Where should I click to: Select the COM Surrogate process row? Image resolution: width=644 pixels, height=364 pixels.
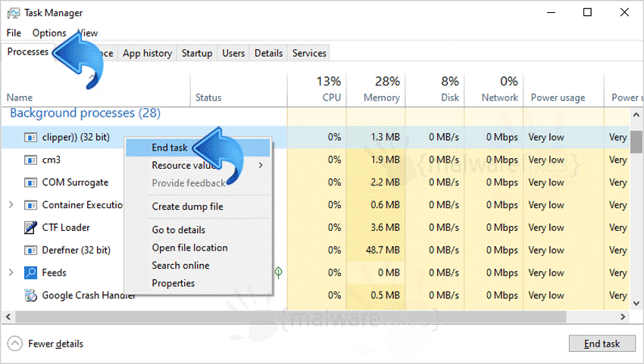(x=315, y=182)
